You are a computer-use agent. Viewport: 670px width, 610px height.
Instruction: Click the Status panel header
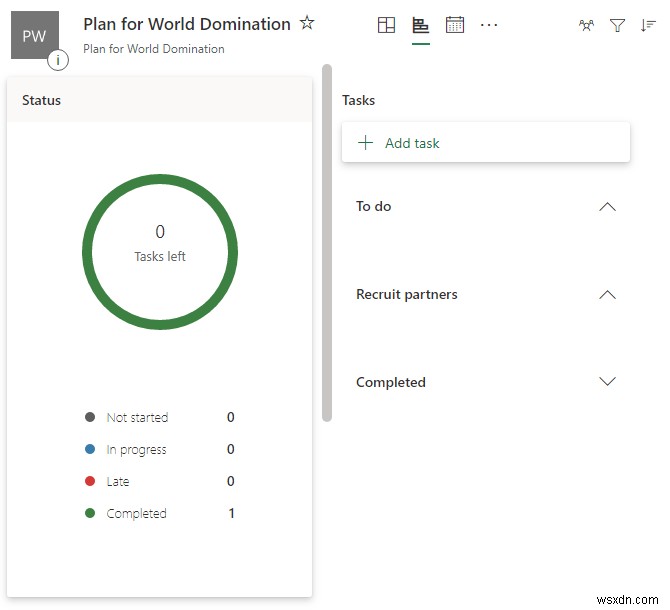point(159,100)
